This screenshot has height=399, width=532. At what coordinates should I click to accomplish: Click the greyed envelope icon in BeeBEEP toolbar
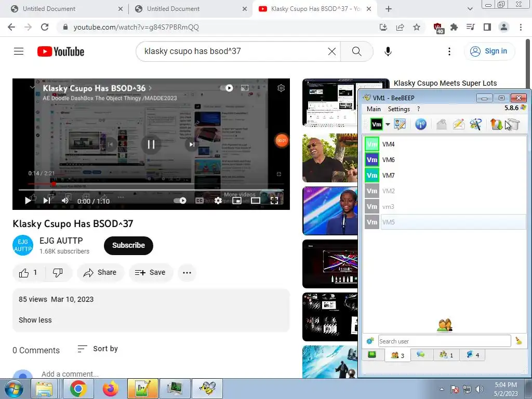coord(441,125)
